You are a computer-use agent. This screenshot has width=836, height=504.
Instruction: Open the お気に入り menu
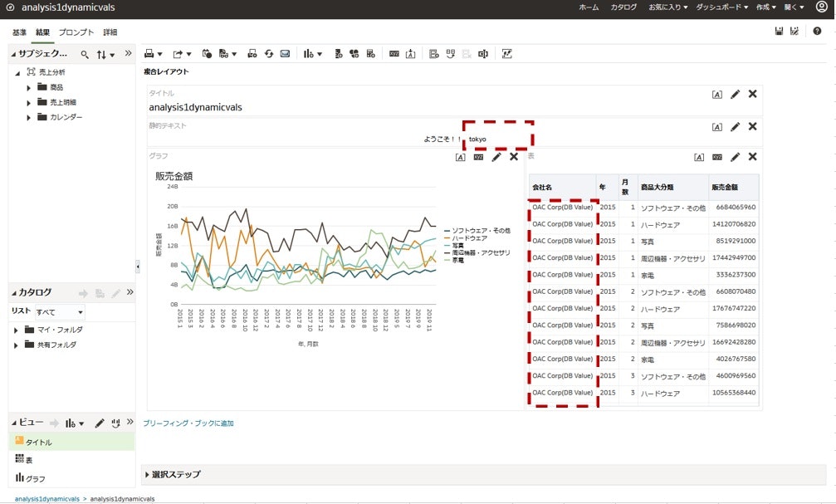coord(667,7)
